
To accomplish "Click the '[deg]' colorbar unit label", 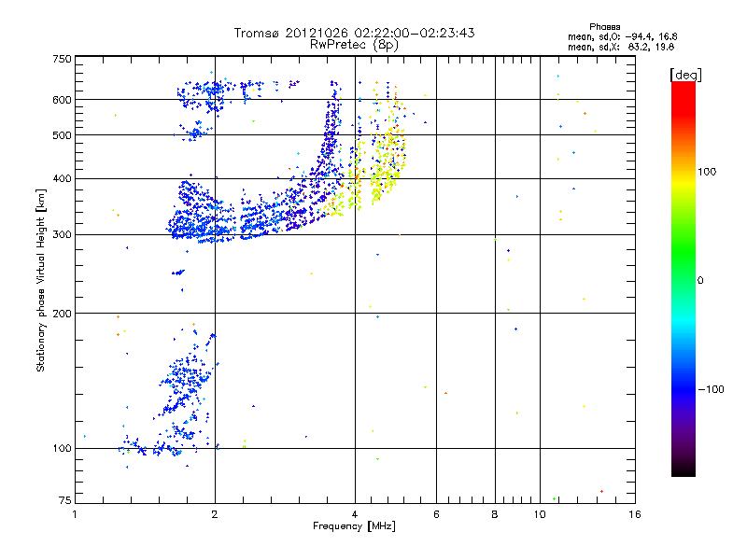I will pyautogui.click(x=685, y=75).
